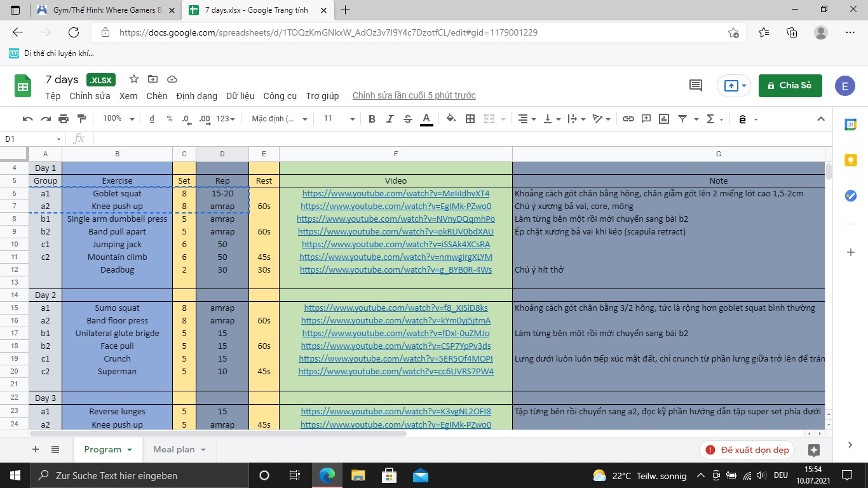Insert a chart

point(664,119)
